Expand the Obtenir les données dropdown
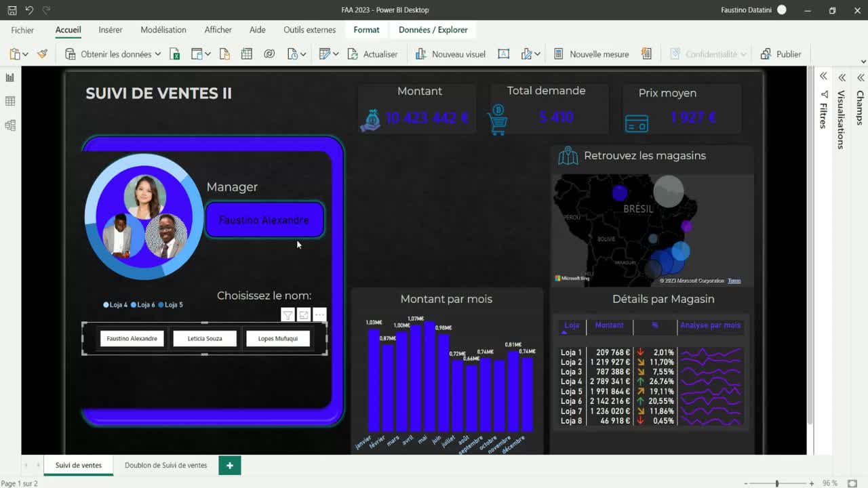This screenshot has height=488, width=868. point(157,54)
